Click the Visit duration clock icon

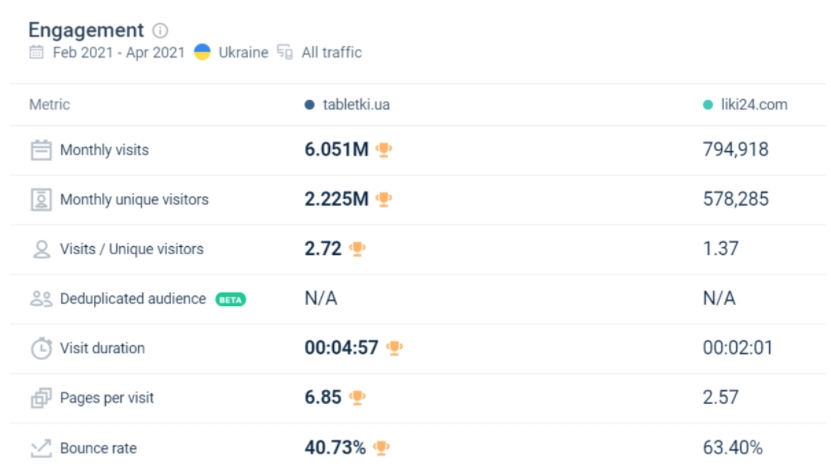click(x=41, y=348)
